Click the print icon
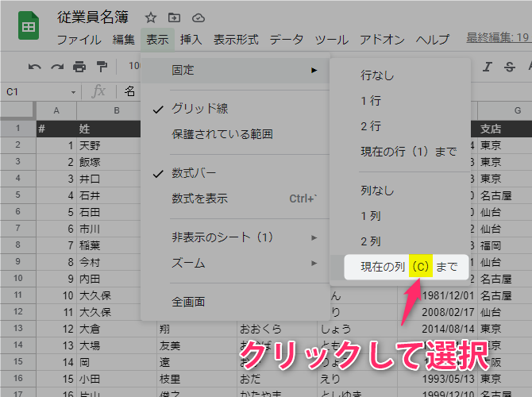532x397 pixels. click(x=79, y=67)
